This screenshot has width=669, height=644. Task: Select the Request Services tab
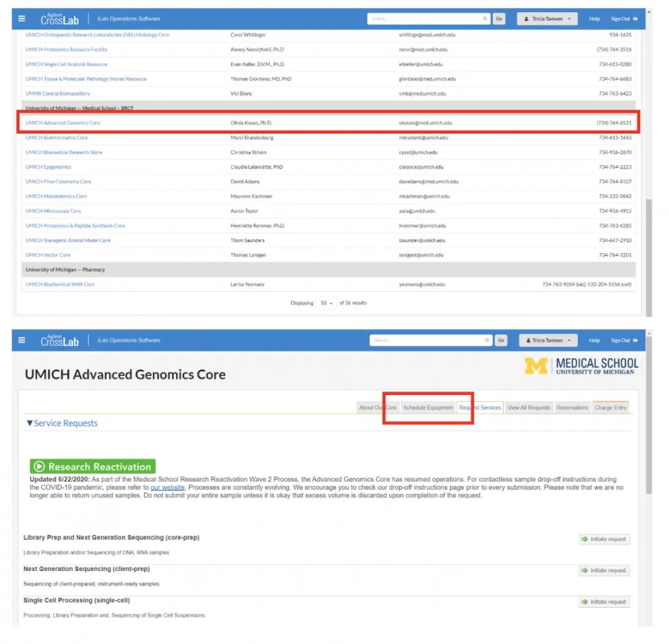pos(480,408)
